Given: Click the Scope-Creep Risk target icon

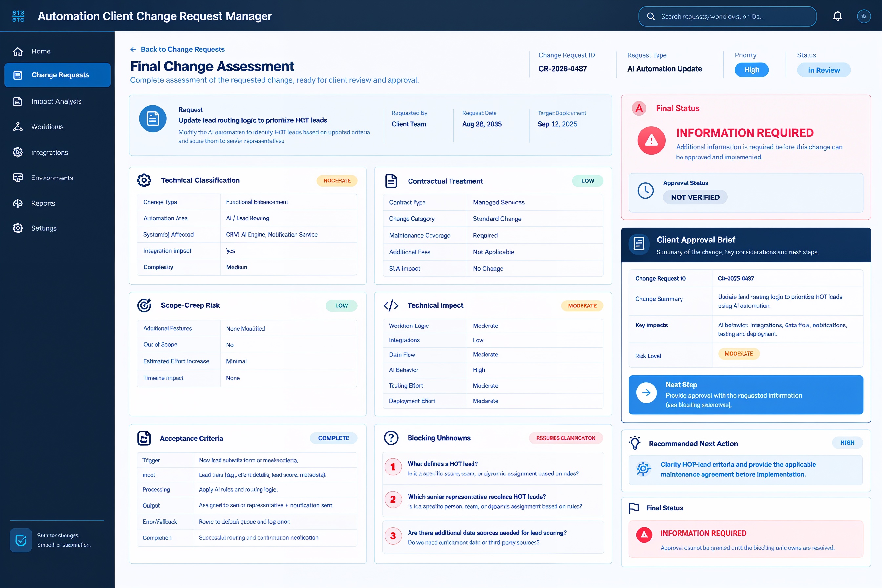Looking at the screenshot, I should click(x=144, y=305).
